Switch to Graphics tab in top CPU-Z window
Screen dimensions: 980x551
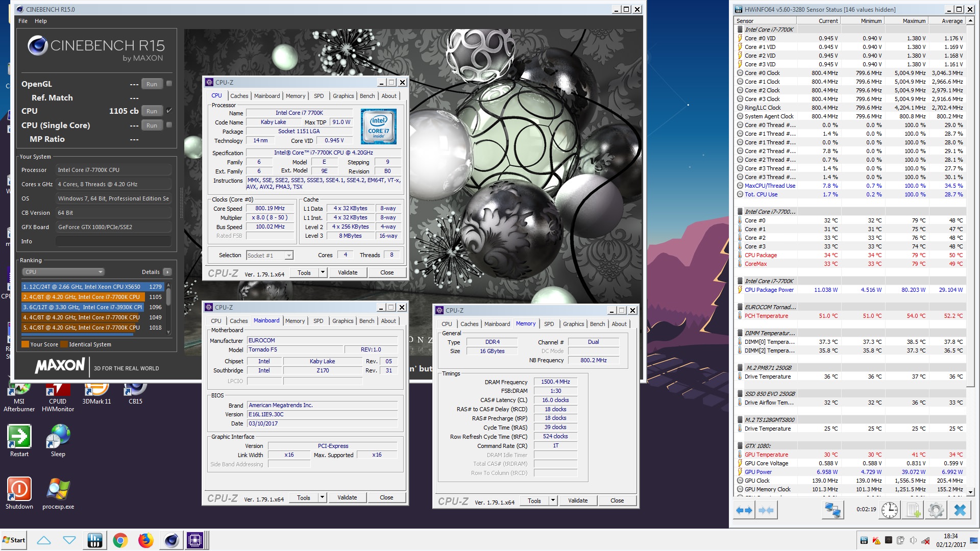[x=343, y=96]
